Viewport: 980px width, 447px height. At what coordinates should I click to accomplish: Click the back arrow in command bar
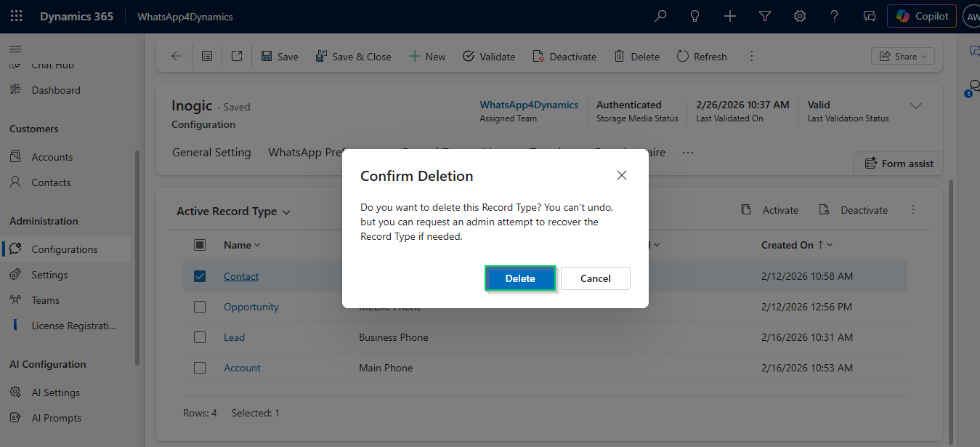tap(177, 57)
